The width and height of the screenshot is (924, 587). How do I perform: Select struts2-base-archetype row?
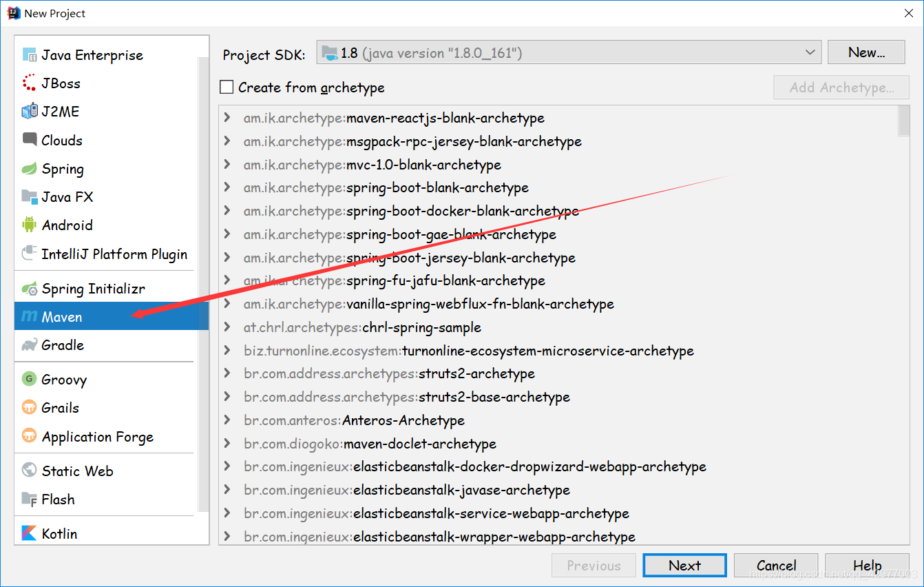[x=558, y=397]
